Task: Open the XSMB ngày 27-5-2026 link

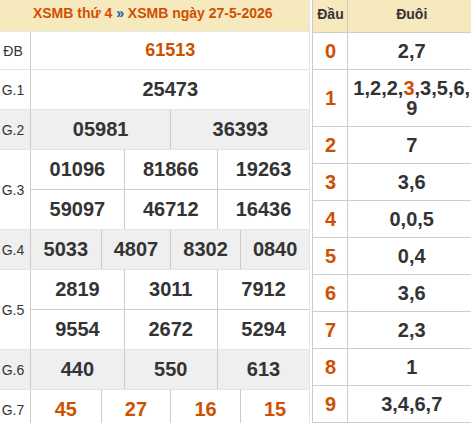Action: [200, 13]
